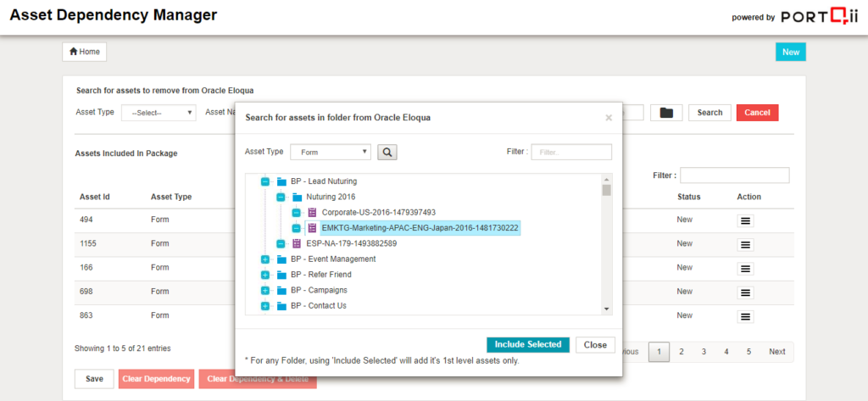This screenshot has height=401, width=868.
Task: Collapse the BP - Lead Nuturing folder
Action: 265,181
